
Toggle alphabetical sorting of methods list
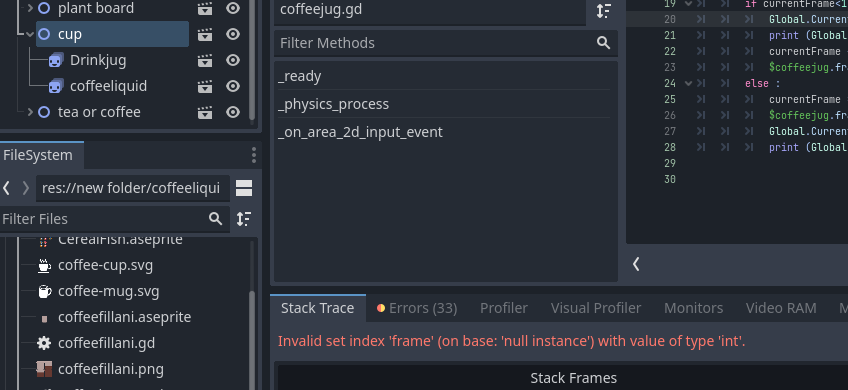604,10
